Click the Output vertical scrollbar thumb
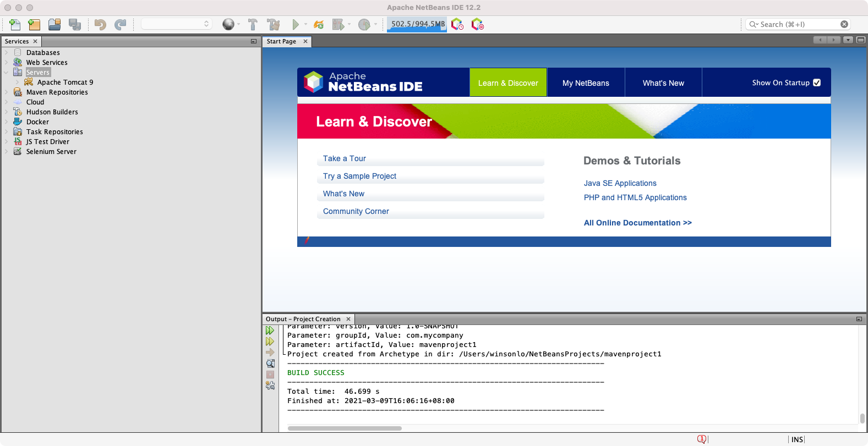 [862, 419]
